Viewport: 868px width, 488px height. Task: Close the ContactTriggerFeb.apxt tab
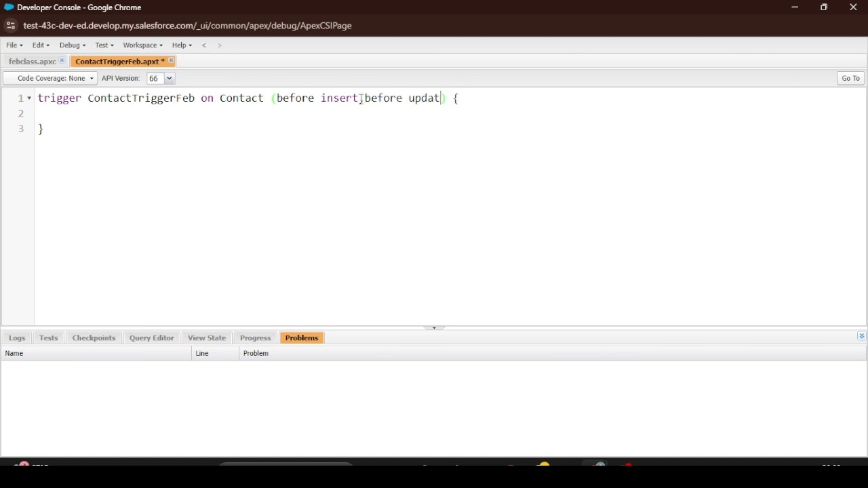coord(172,61)
